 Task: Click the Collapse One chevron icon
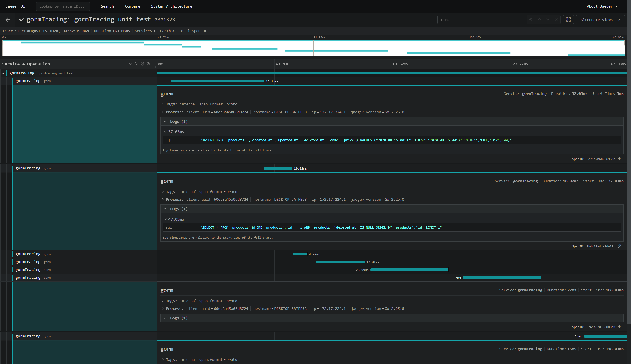[136, 64]
